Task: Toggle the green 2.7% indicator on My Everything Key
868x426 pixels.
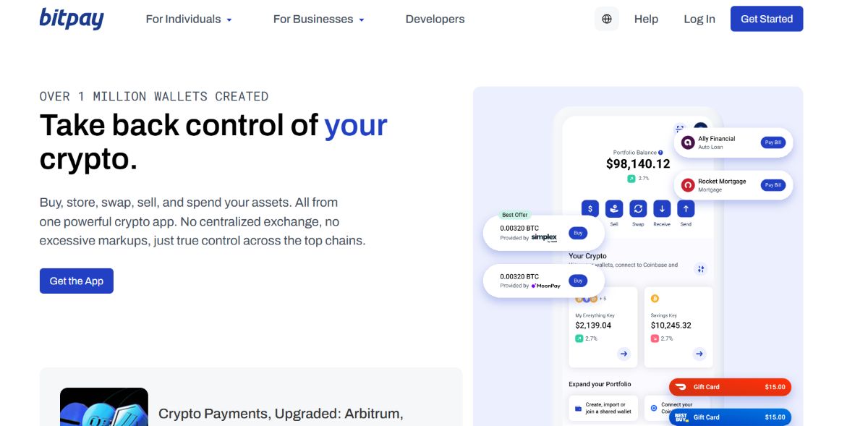Action: [x=579, y=337]
